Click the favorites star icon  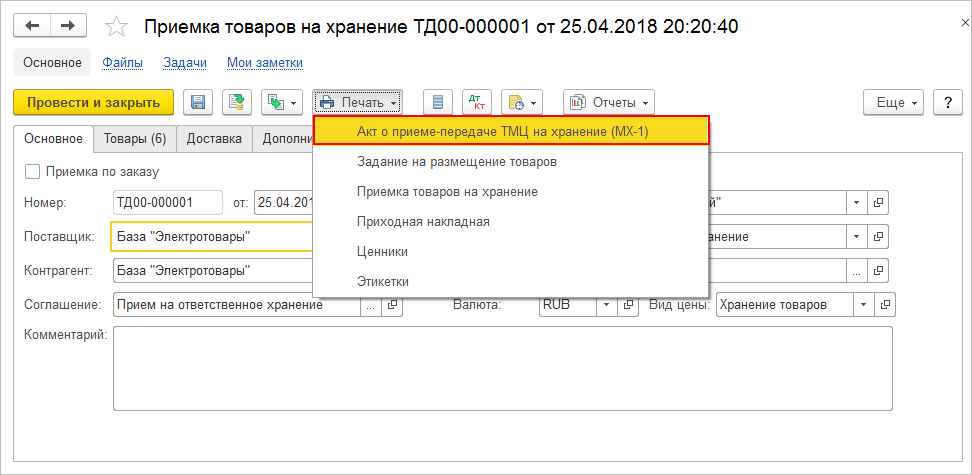point(117,27)
